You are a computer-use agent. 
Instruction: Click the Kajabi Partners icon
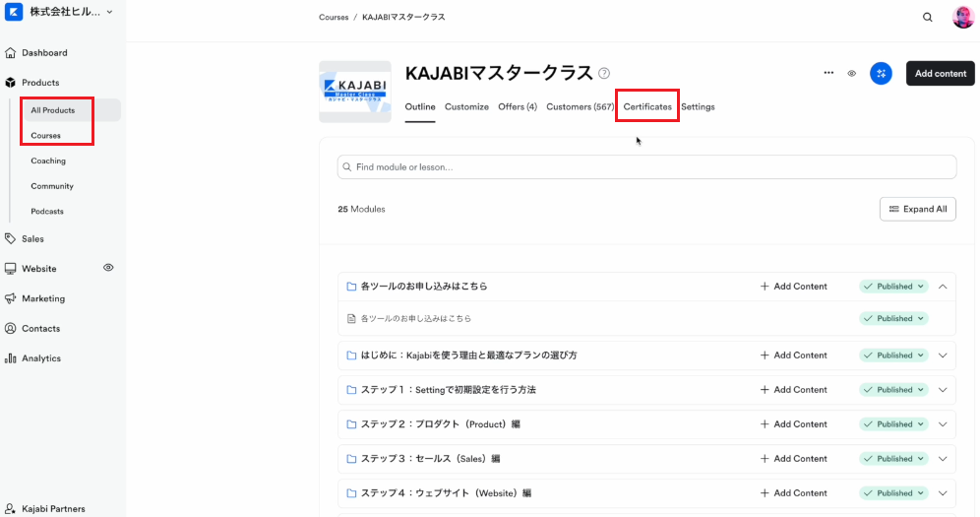pyautogui.click(x=11, y=509)
